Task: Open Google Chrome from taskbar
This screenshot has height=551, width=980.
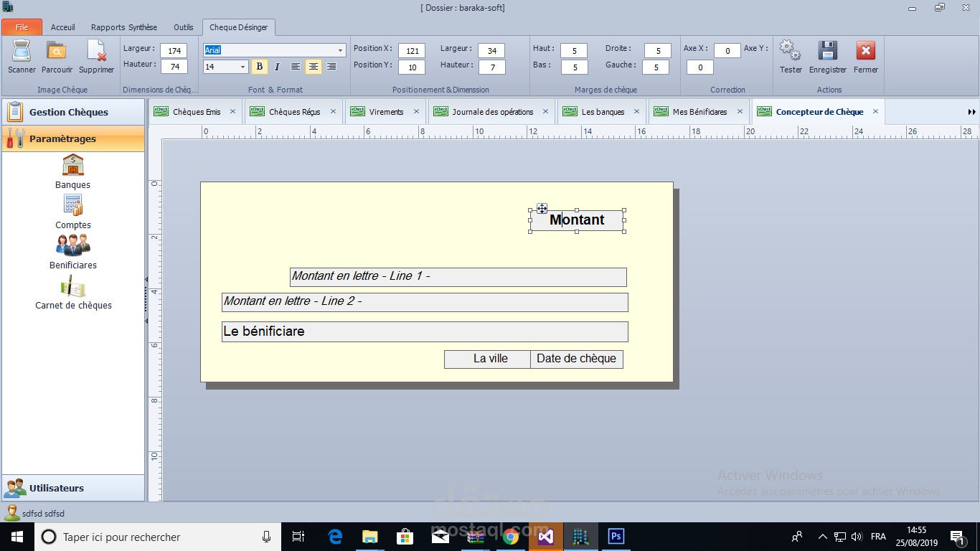Action: 511,537
